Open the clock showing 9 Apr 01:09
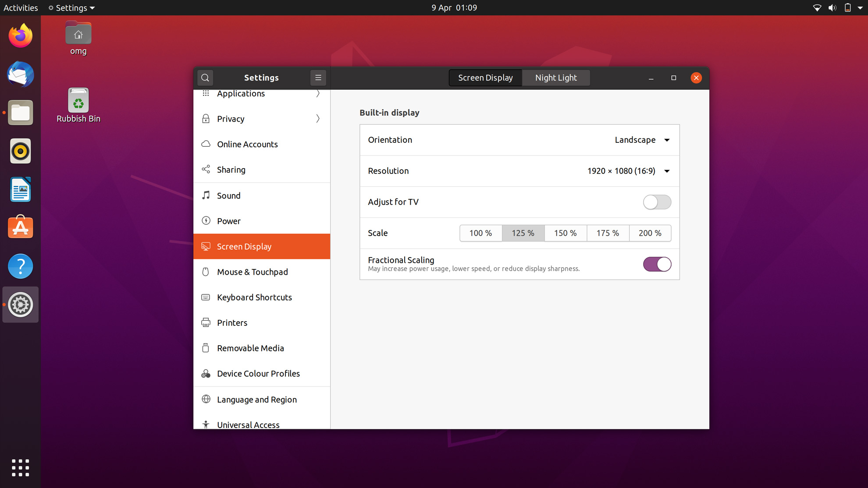 pos(454,7)
